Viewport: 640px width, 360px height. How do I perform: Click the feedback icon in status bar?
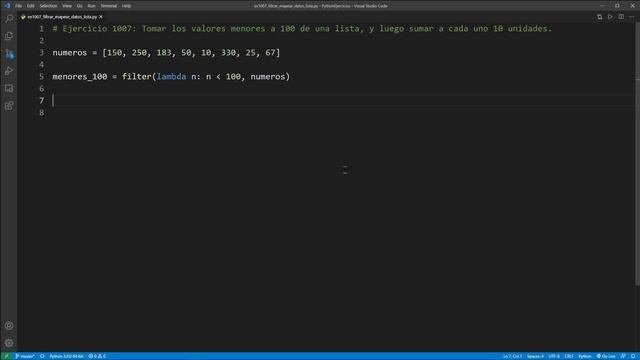point(623,356)
